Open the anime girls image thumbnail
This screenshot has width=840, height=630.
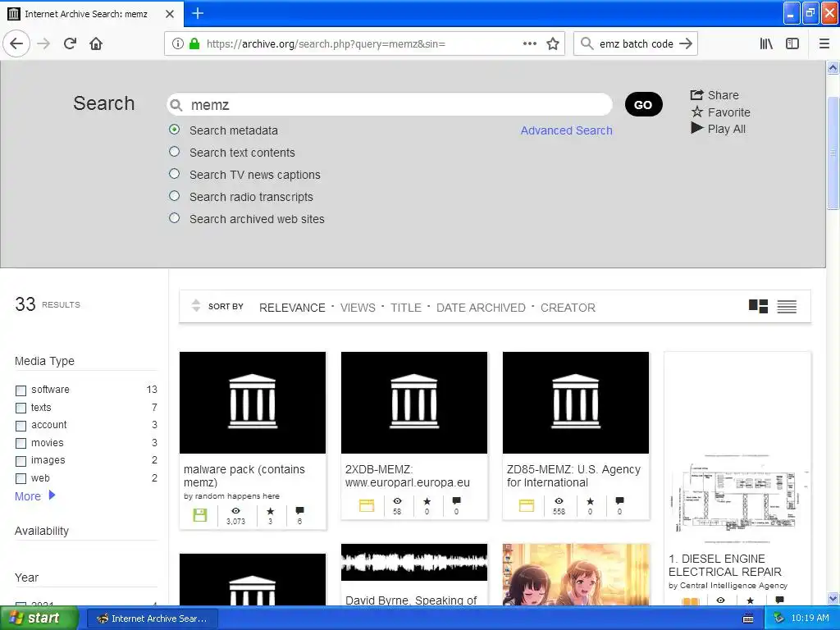[x=576, y=575]
